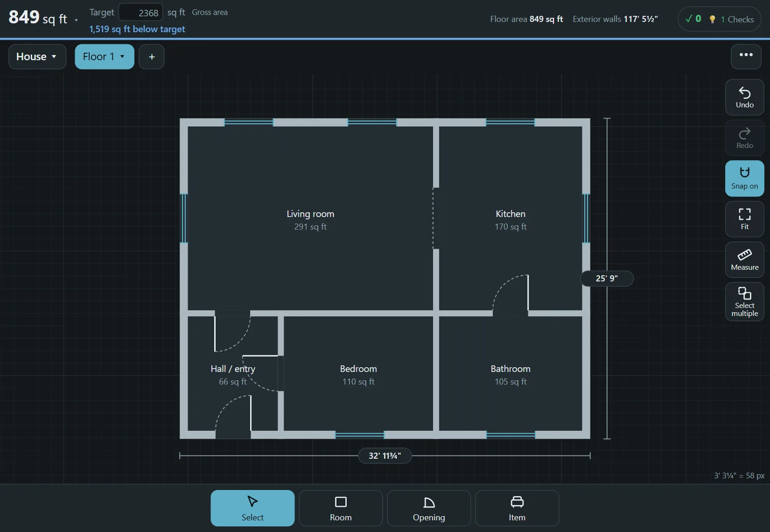The image size is (770, 532).
Task: Open the three-dot more options menu
Action: tap(746, 56)
